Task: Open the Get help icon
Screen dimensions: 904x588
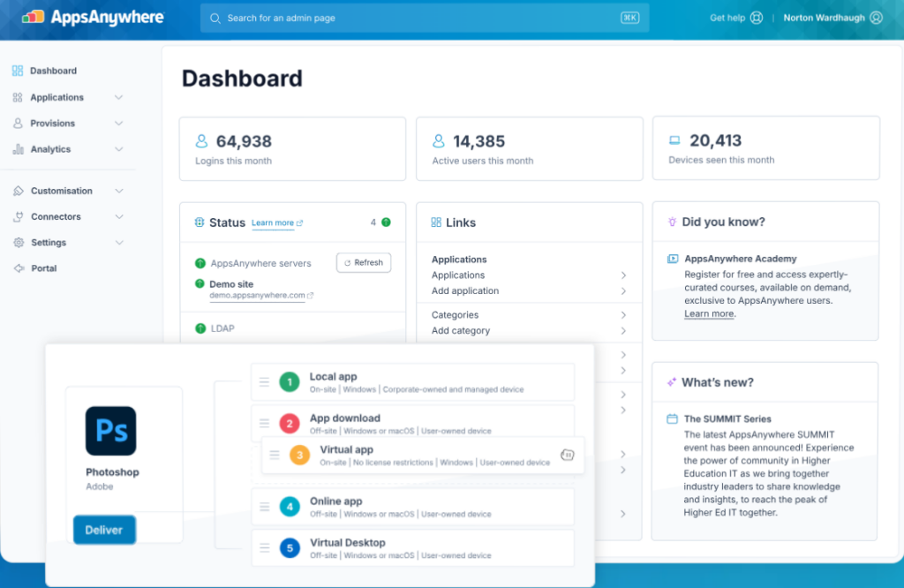Action: tap(756, 18)
